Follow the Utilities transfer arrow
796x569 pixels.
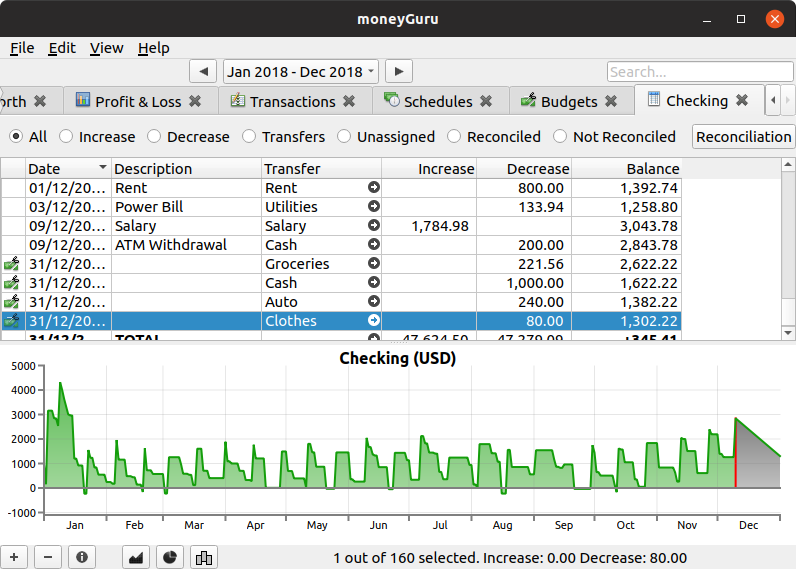(374, 206)
